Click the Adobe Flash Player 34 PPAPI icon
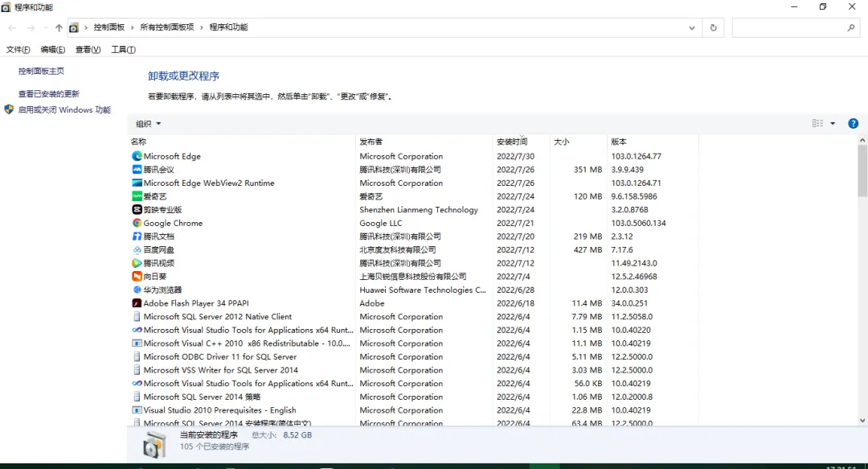Viewport: 868px width, 469px height. [136, 303]
